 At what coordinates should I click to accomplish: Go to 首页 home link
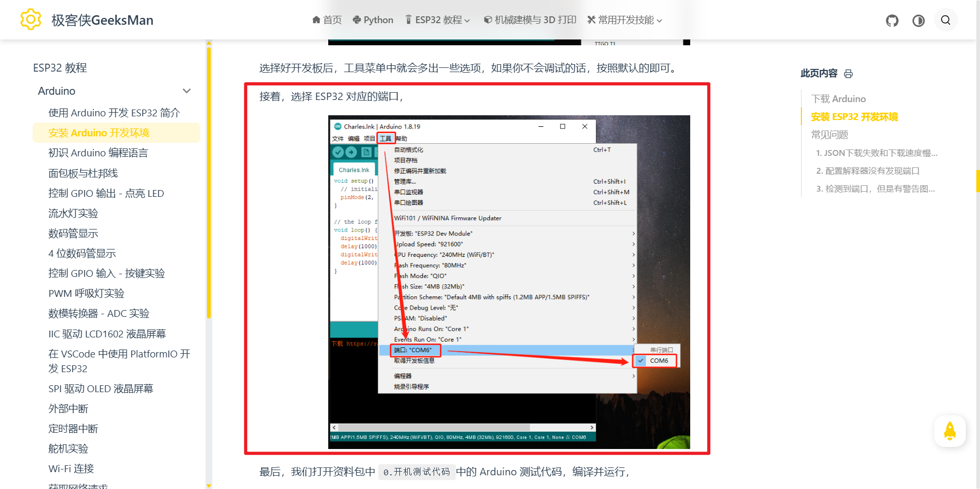click(x=327, y=20)
